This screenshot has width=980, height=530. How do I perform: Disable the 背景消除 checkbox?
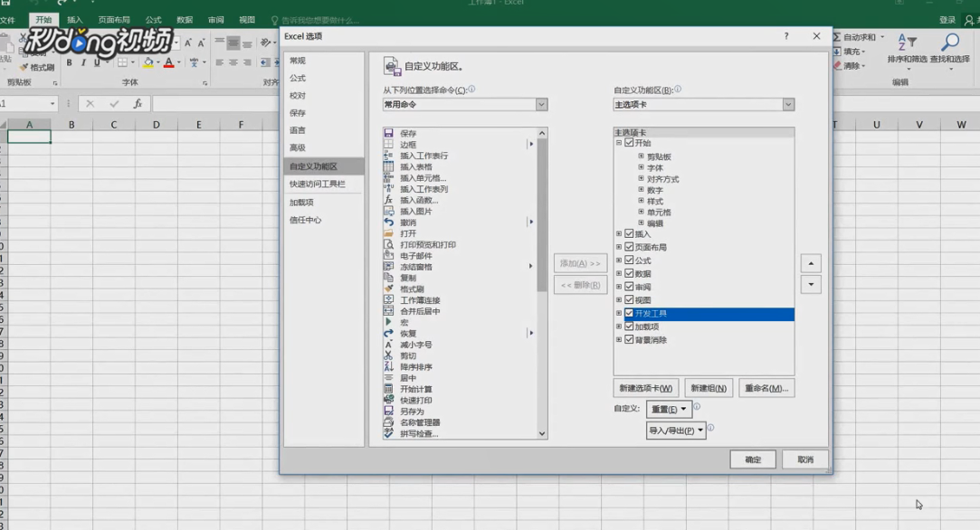629,339
